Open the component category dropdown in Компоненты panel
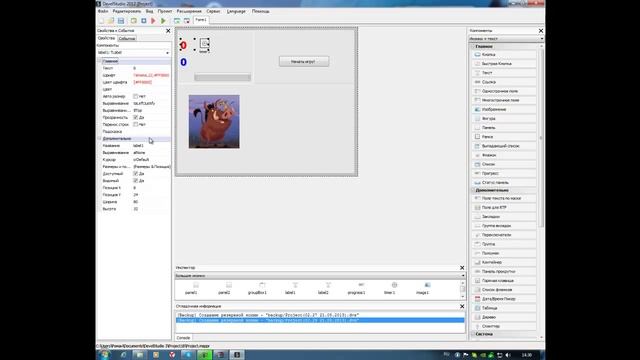 (542, 39)
